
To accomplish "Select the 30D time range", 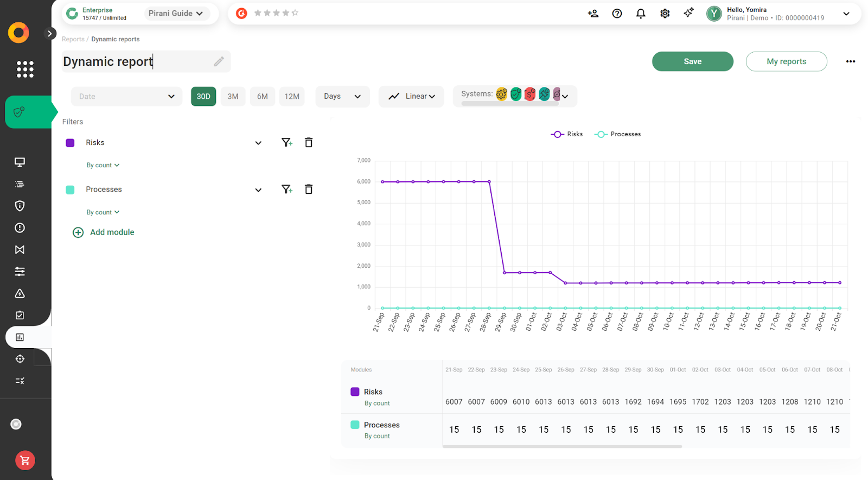I will (203, 96).
